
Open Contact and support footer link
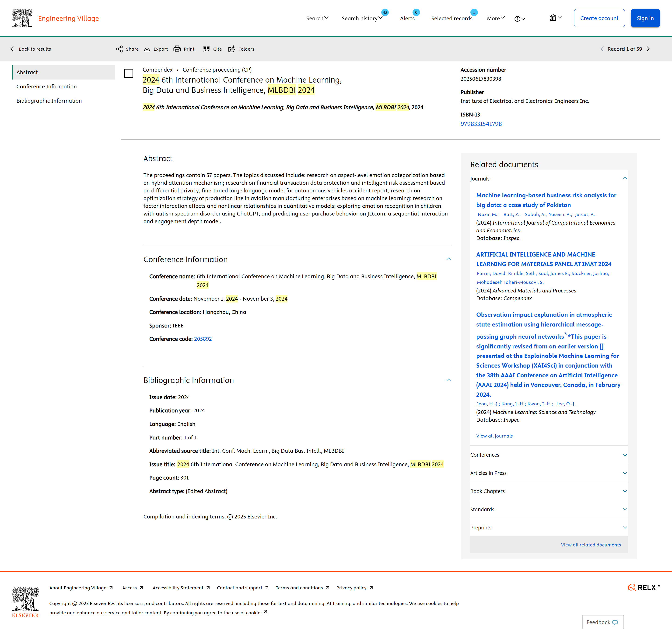point(243,588)
